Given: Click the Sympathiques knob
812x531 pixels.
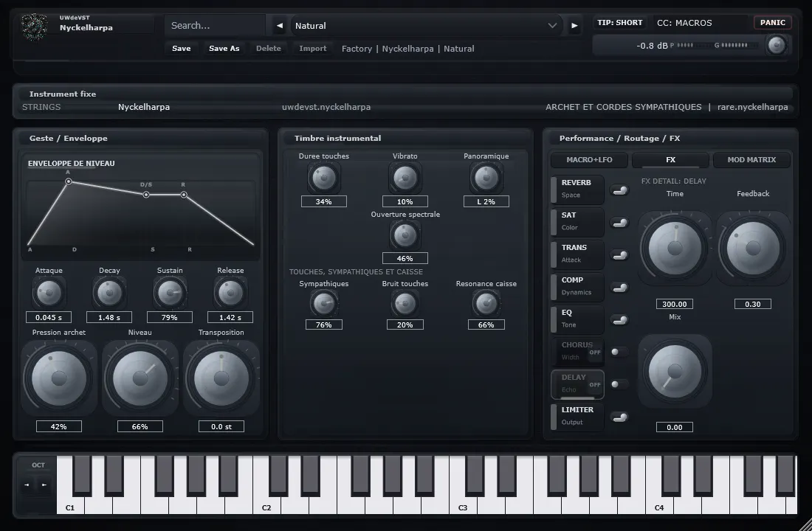Looking at the screenshot, I should [323, 303].
